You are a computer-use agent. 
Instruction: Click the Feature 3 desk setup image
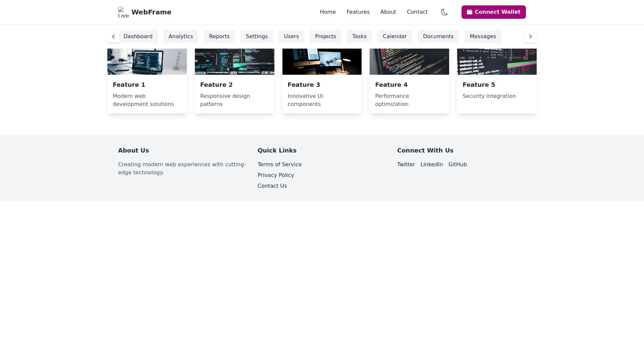tap(322, 62)
